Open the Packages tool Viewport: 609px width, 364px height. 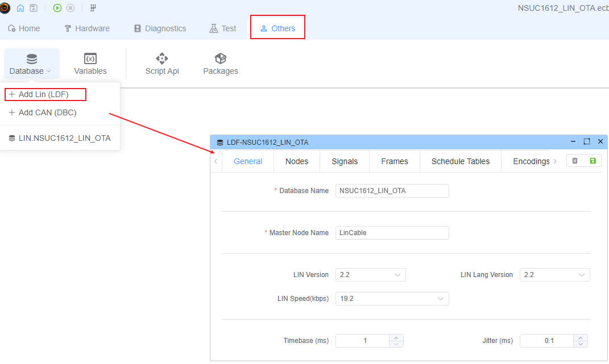tap(221, 64)
